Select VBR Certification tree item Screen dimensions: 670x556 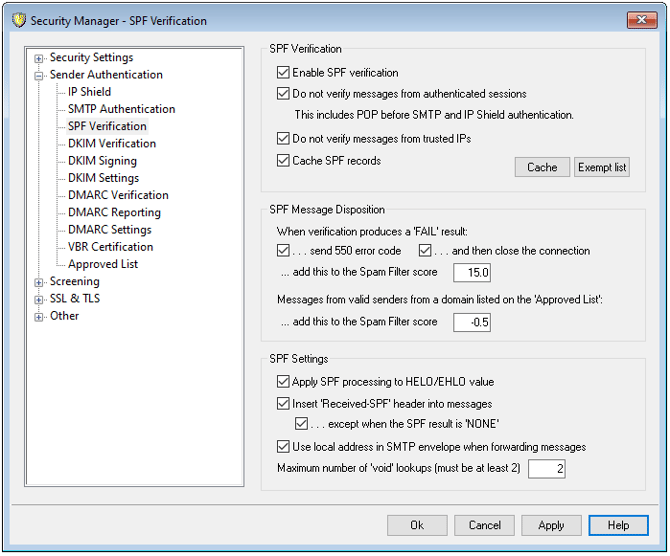[x=110, y=247]
